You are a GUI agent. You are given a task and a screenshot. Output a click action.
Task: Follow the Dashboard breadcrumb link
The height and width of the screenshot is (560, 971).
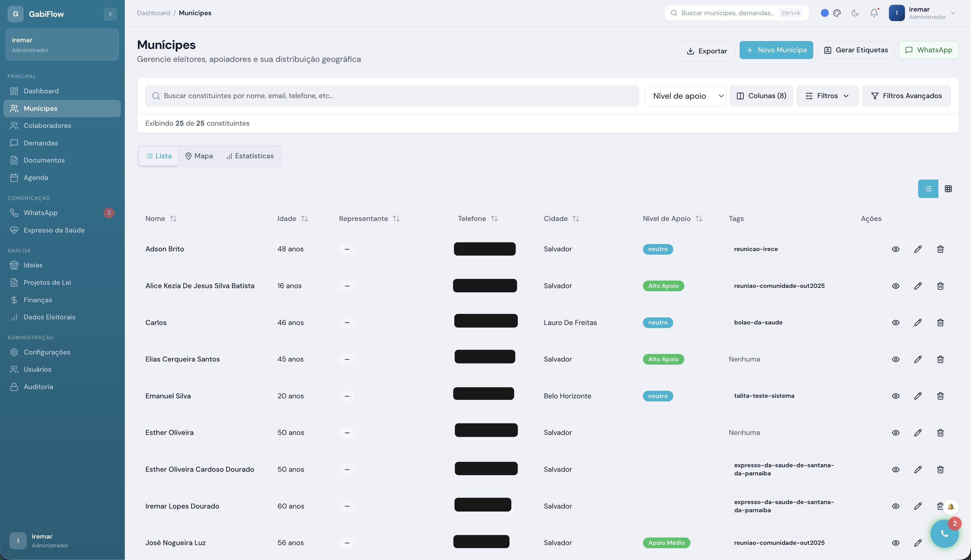tap(153, 13)
